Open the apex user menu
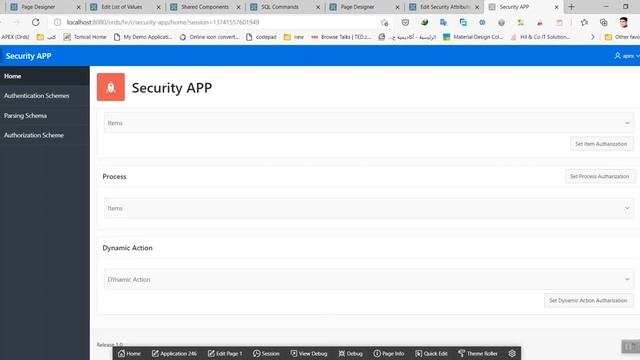 627,56
